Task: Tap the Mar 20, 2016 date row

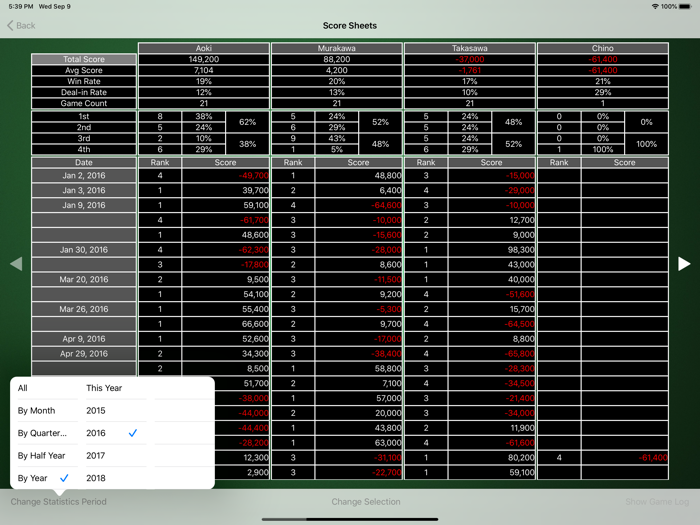Action: click(x=83, y=279)
